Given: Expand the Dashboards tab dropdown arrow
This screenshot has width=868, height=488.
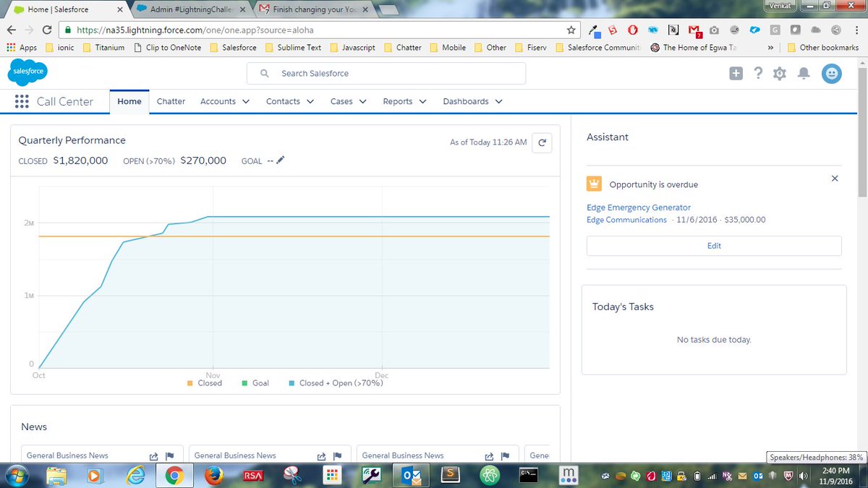Looking at the screenshot, I should coord(498,101).
